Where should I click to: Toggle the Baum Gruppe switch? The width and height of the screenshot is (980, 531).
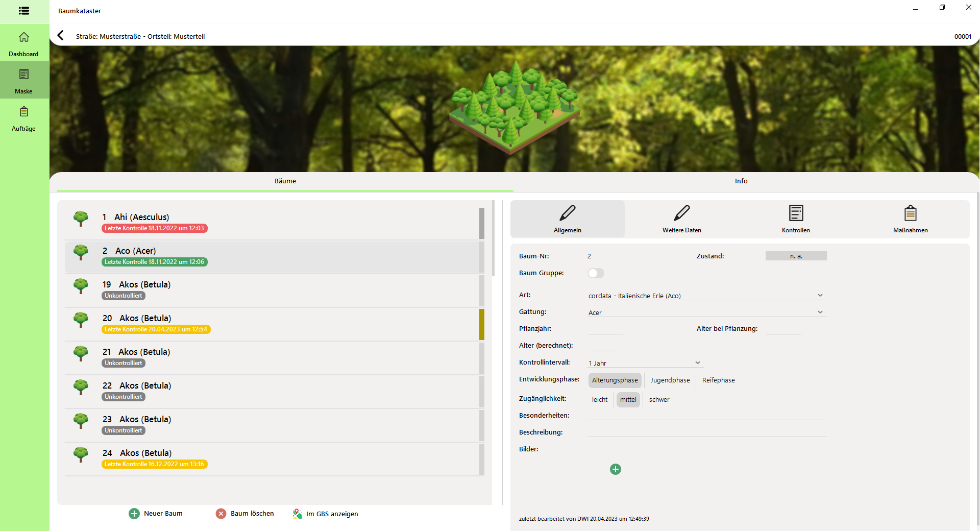coord(596,273)
